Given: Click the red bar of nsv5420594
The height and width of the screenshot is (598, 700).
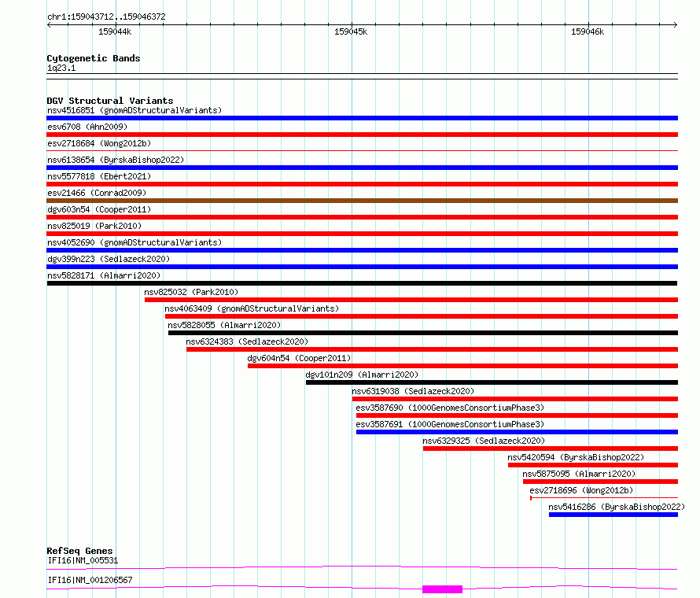Looking at the screenshot, I should [593, 465].
